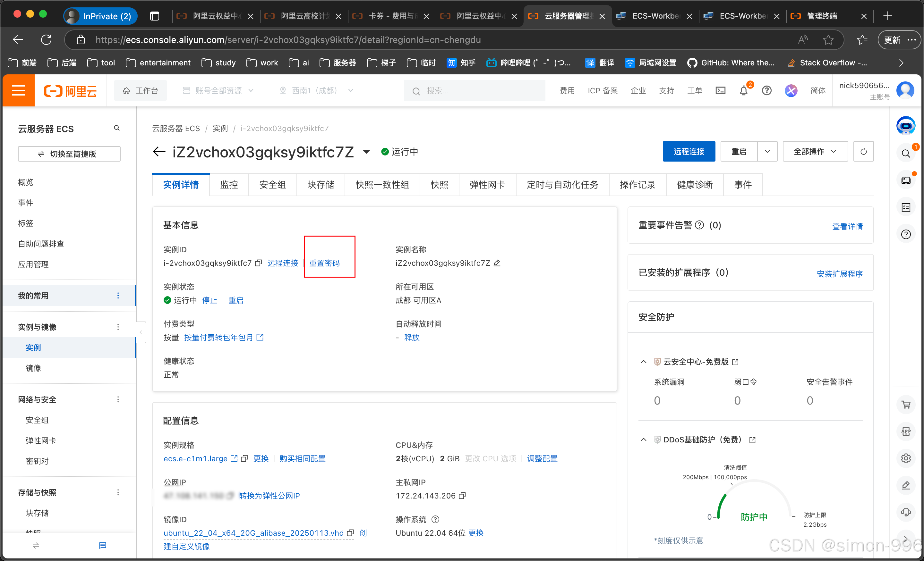Open the 健康诊断 tab
The width and height of the screenshot is (924, 561).
tap(695, 185)
